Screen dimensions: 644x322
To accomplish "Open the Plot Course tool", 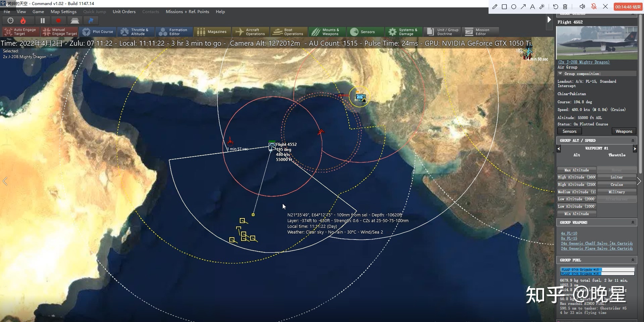I will pos(98,32).
